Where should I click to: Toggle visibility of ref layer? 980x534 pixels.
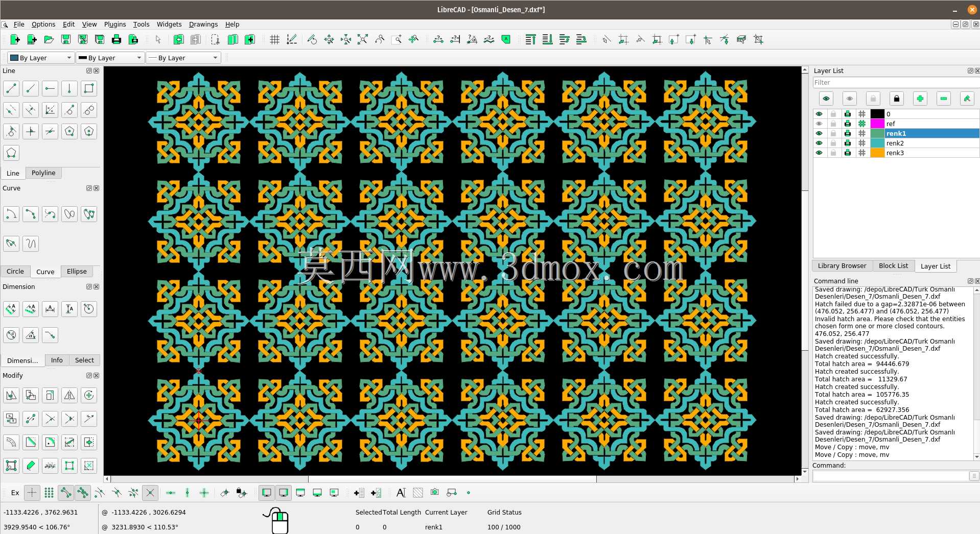pyautogui.click(x=819, y=124)
